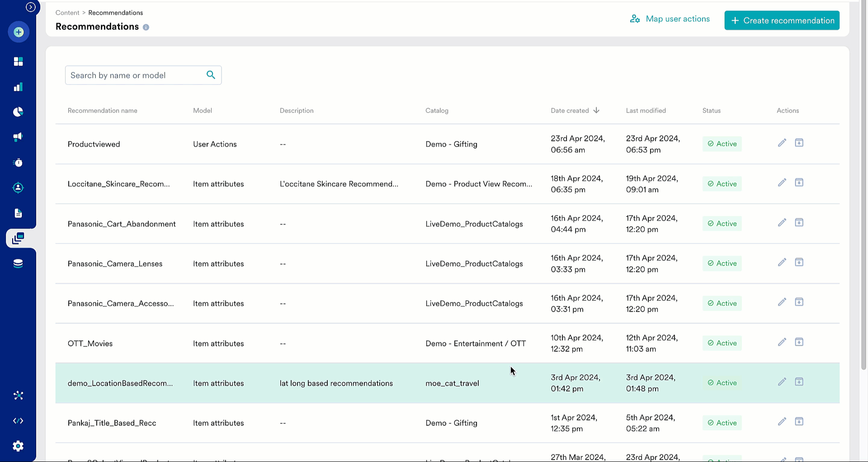
Task: Click the search by name or model field
Action: tap(136, 75)
